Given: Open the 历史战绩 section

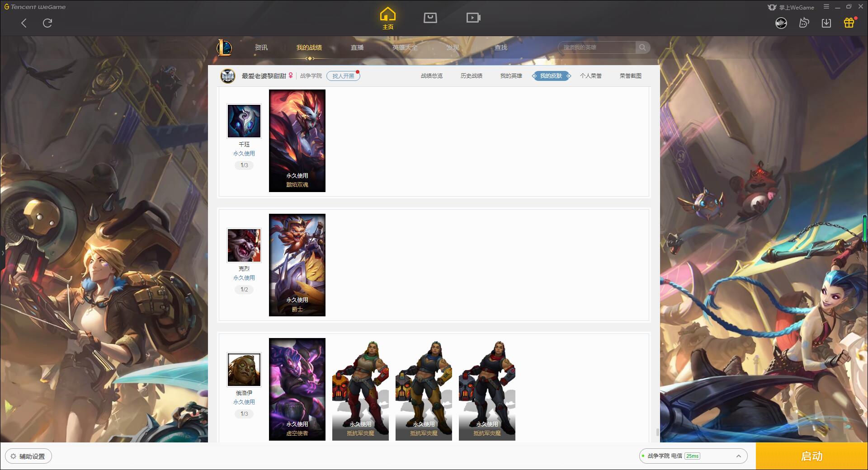Looking at the screenshot, I should (x=472, y=76).
